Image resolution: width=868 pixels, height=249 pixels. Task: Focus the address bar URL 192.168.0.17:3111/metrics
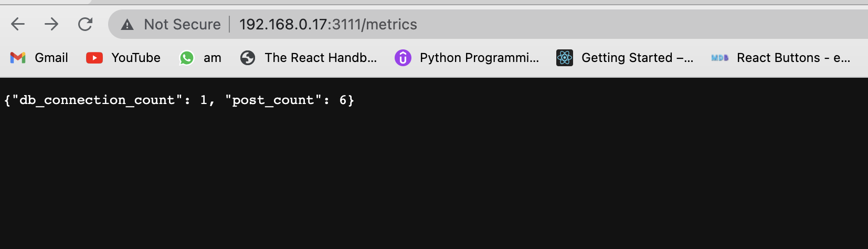(x=328, y=25)
